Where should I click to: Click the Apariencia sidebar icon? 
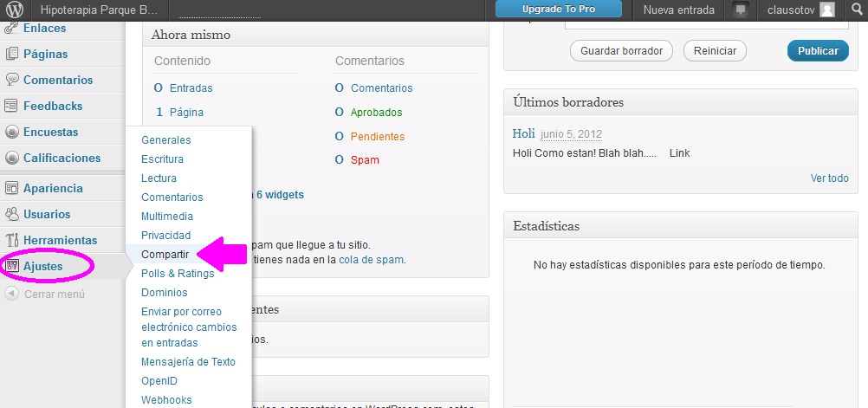pos(12,188)
